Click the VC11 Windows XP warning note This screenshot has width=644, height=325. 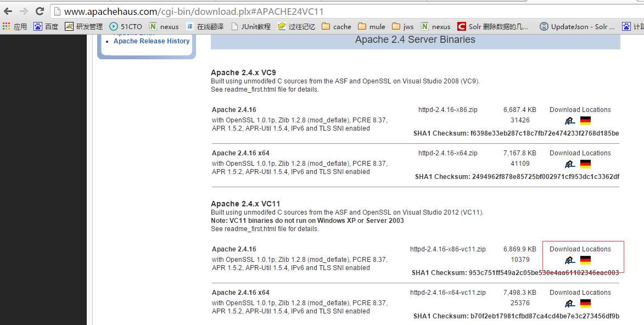[x=307, y=221]
